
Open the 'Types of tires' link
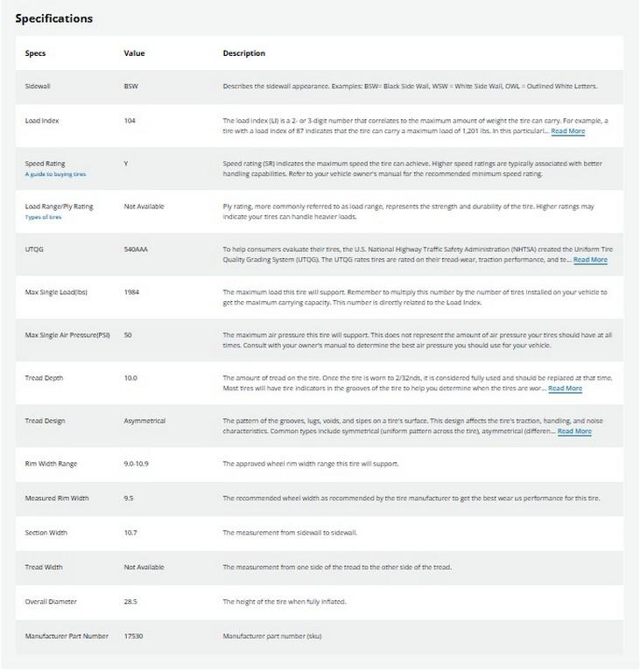coord(41,217)
